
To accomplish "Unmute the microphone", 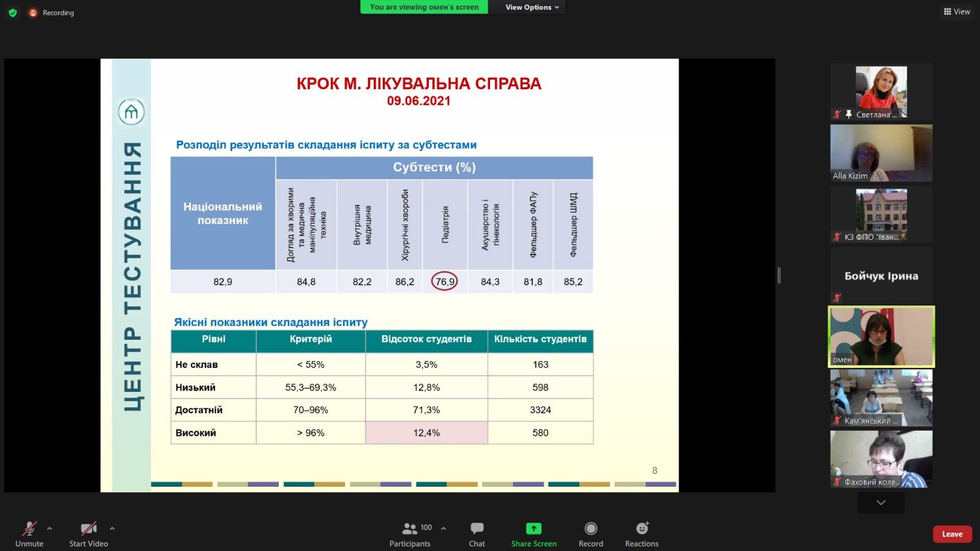I will 29,528.
